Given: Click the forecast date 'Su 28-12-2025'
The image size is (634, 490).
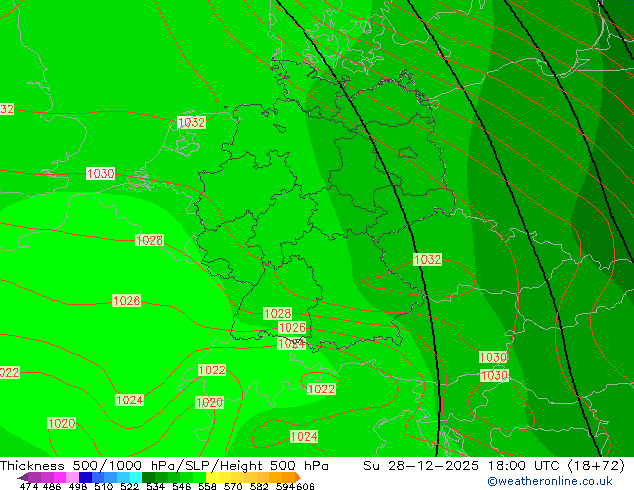Looking at the screenshot, I should click(x=421, y=466).
